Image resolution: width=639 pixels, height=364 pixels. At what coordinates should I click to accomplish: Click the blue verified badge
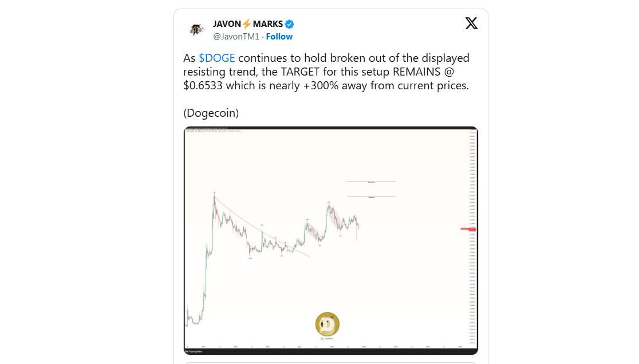[x=290, y=24]
